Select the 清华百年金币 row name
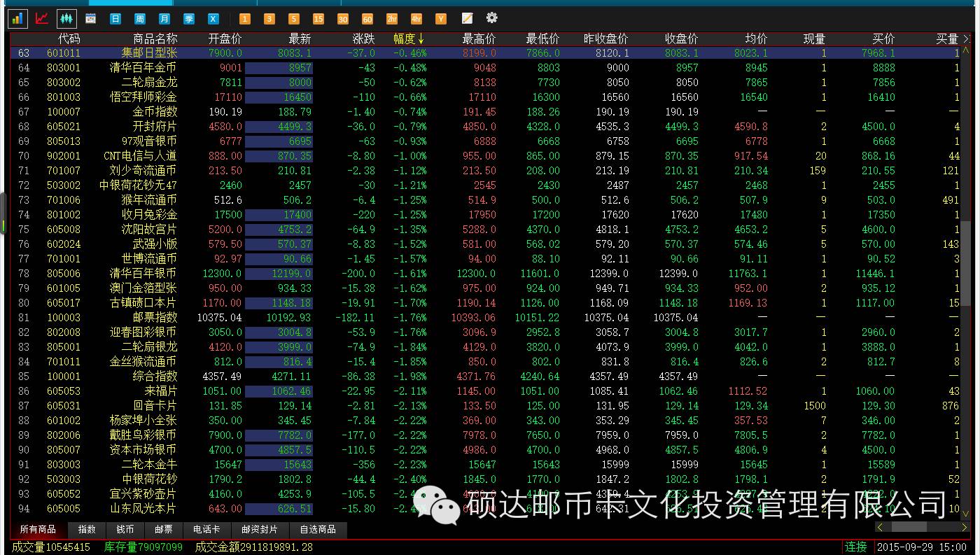 143,68
